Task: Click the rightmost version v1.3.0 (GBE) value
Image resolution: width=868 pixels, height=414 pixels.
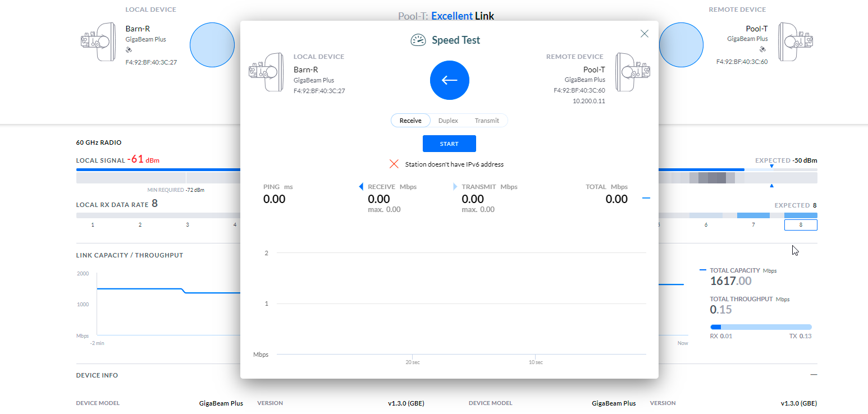Action: coord(799,403)
